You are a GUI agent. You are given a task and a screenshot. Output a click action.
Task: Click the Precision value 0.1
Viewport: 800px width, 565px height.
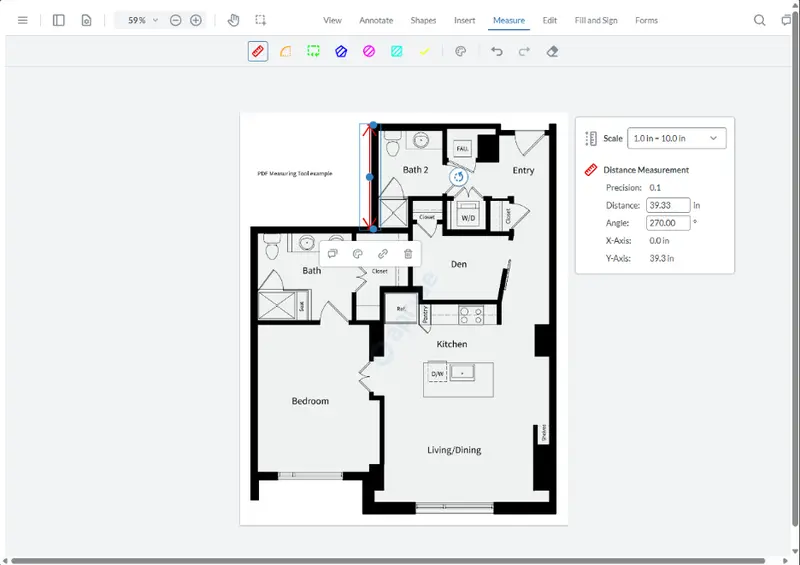click(655, 188)
